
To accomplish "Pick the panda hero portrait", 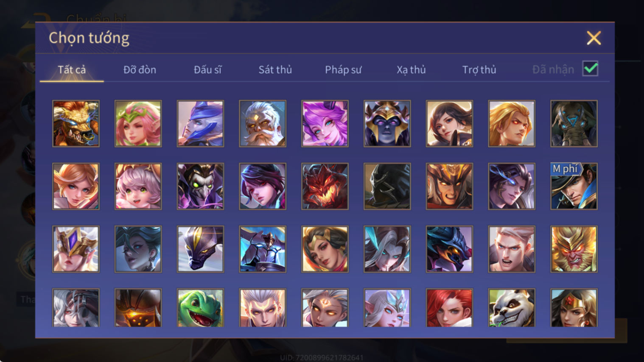I will tap(512, 308).
